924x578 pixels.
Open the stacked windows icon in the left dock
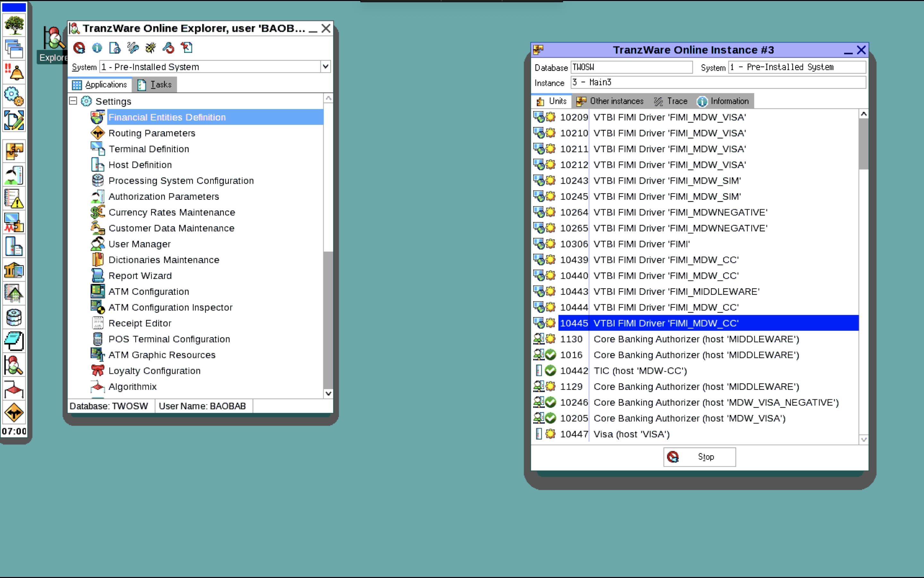point(14,48)
